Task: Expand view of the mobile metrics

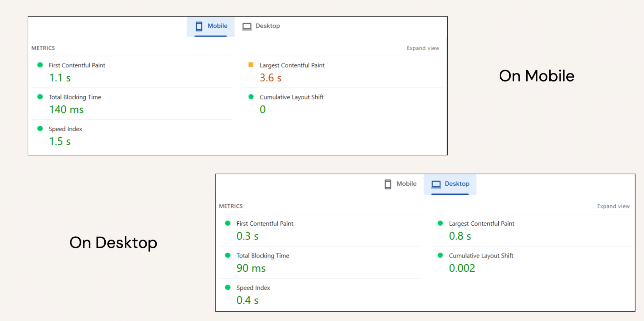Action: [x=423, y=48]
